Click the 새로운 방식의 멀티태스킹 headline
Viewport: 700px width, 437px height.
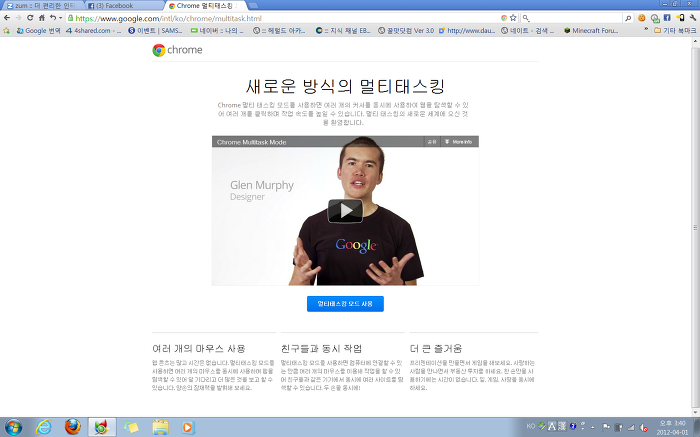coord(345,86)
